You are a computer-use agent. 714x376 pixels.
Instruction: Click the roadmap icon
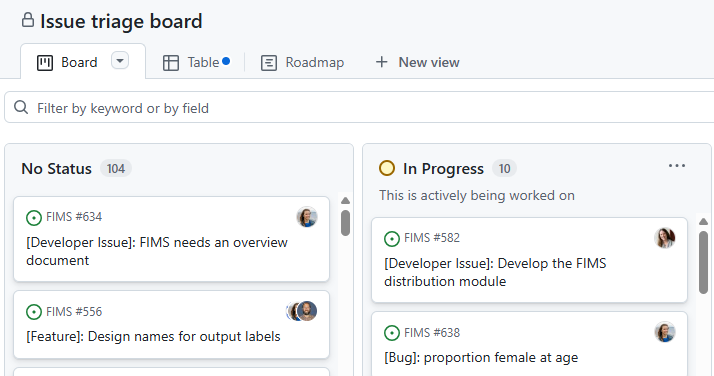pos(269,63)
